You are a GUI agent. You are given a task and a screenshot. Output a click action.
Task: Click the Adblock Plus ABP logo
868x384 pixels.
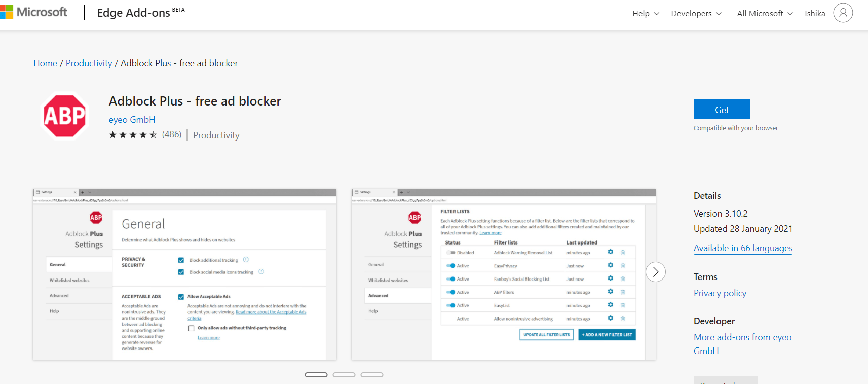(x=64, y=116)
